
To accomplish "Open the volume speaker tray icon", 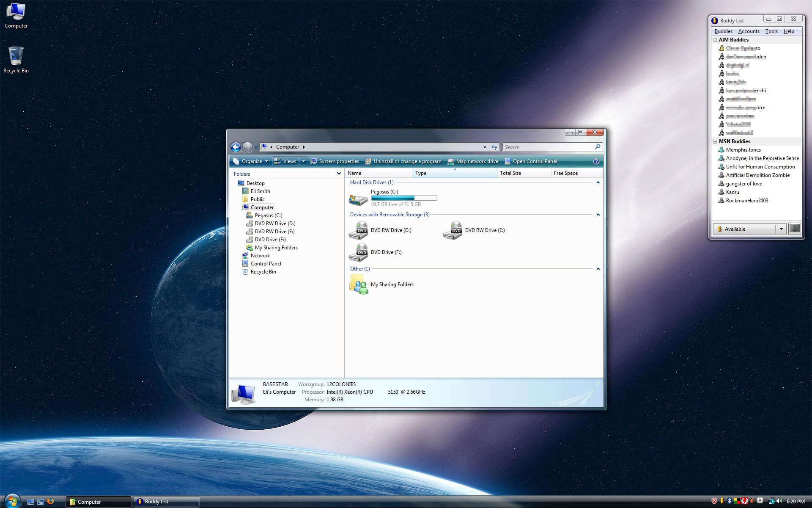I will pyautogui.click(x=779, y=501).
